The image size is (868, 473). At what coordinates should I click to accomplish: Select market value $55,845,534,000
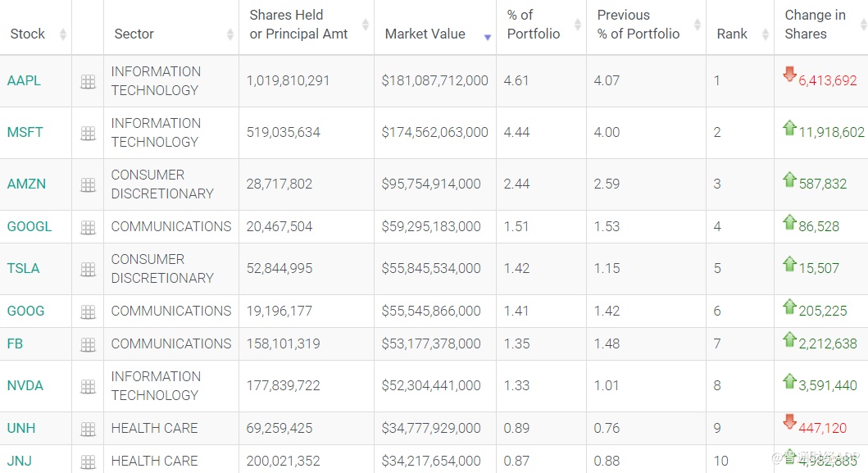click(430, 268)
